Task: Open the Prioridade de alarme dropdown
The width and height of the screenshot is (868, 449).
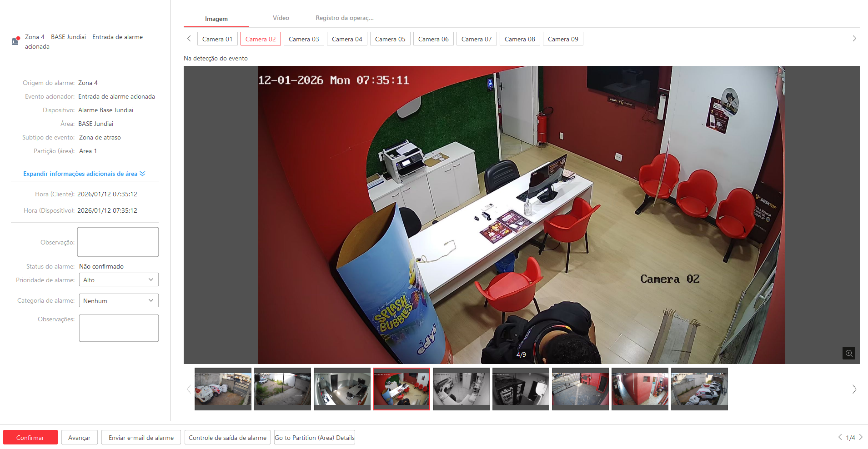Action: (119, 280)
